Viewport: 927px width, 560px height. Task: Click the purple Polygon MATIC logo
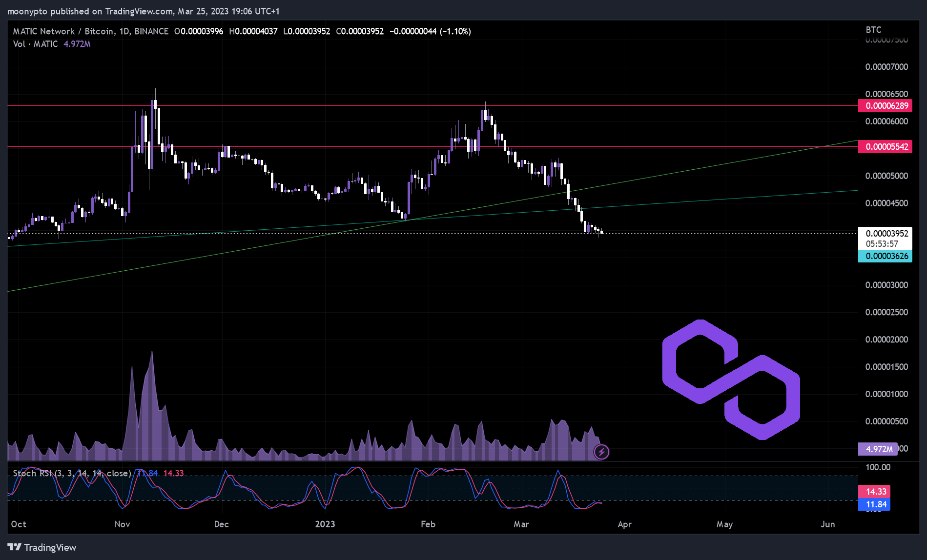click(731, 380)
